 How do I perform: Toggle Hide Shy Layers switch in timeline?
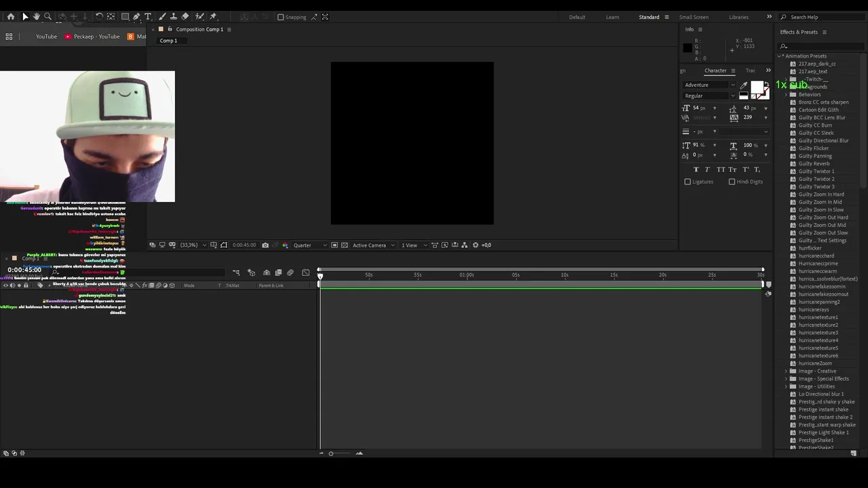click(x=267, y=272)
